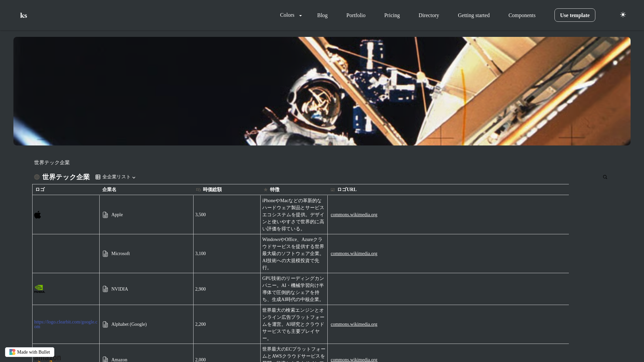This screenshot has height=362, width=644.
Task: Open the table search magnifier icon
Action: pos(605,177)
